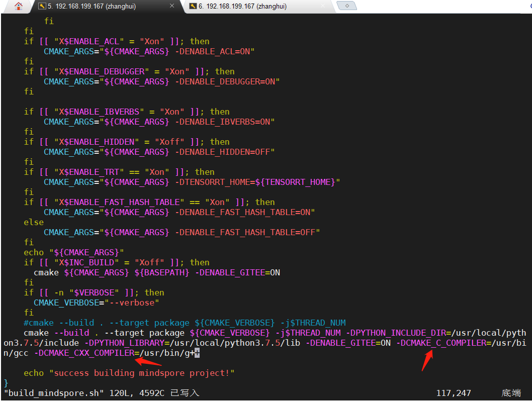The image size is (532, 403).
Task: Click the text -DENABLE_ACL=ON
Action: point(212,52)
